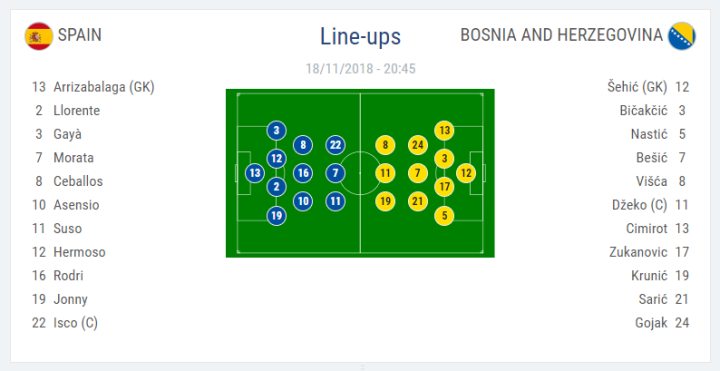
Task: Select Isco (C) in the lineup list
Action: point(76,323)
